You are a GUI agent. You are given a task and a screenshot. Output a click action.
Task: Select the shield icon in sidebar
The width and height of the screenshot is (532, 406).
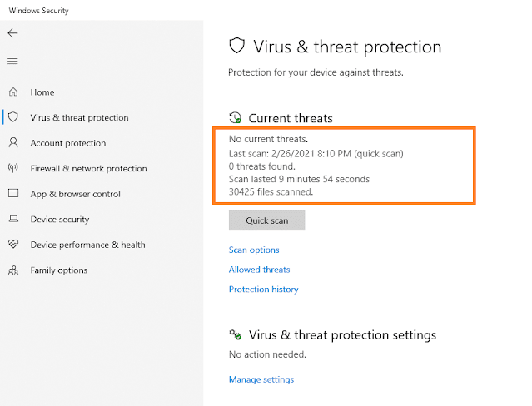coord(13,117)
